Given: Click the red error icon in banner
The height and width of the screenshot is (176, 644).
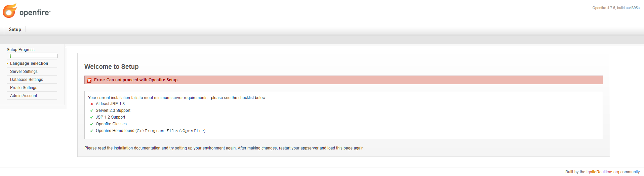Looking at the screenshot, I should tap(89, 80).
